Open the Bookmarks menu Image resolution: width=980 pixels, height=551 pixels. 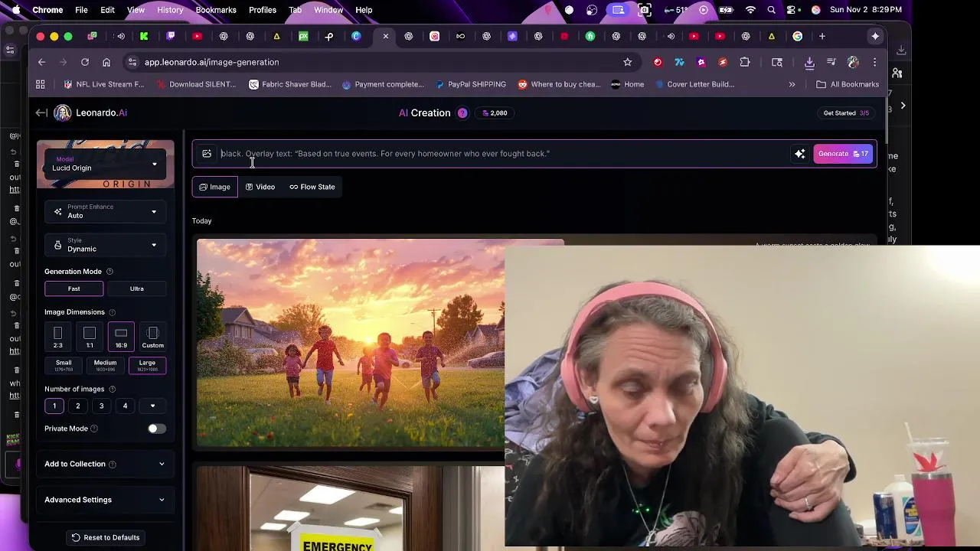(216, 10)
